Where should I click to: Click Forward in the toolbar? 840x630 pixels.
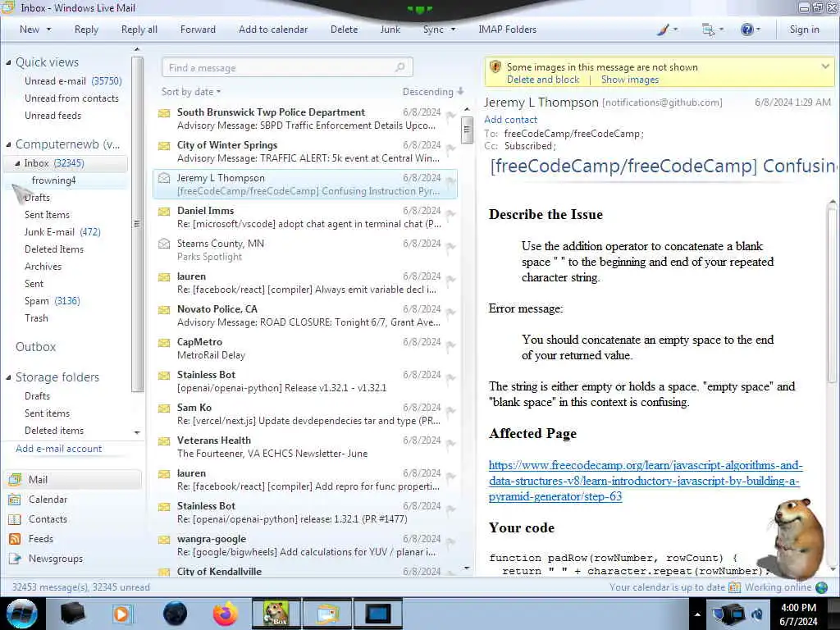pos(198,30)
